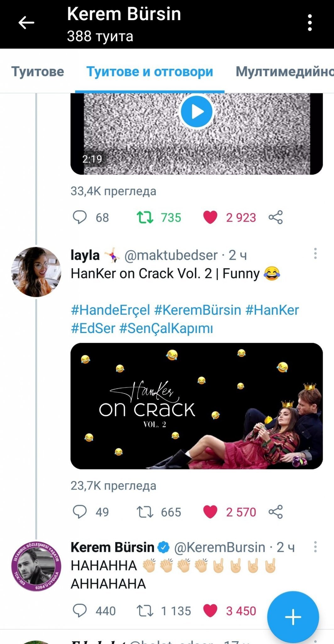Unlike the tweet with 2 923 likes
The width and height of the screenshot is (334, 644).
coord(210,217)
